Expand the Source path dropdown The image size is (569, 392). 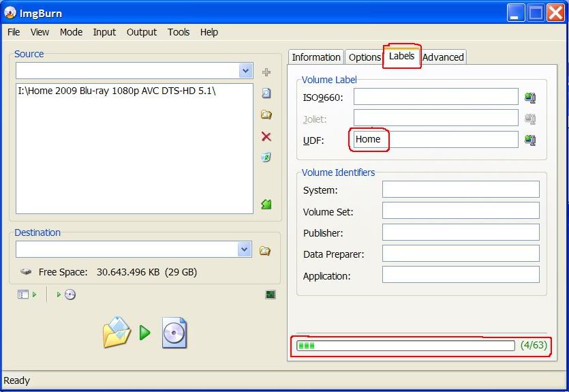pos(245,71)
